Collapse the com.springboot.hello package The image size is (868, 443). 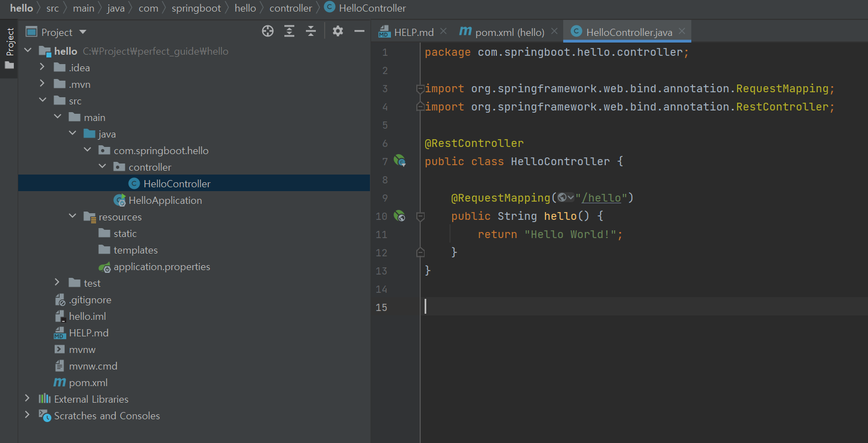(x=87, y=150)
